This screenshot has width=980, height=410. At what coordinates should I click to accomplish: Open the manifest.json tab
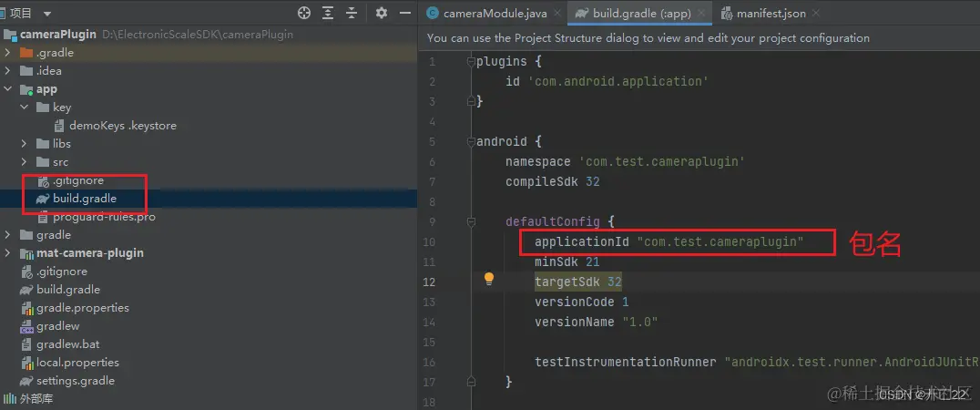771,13
